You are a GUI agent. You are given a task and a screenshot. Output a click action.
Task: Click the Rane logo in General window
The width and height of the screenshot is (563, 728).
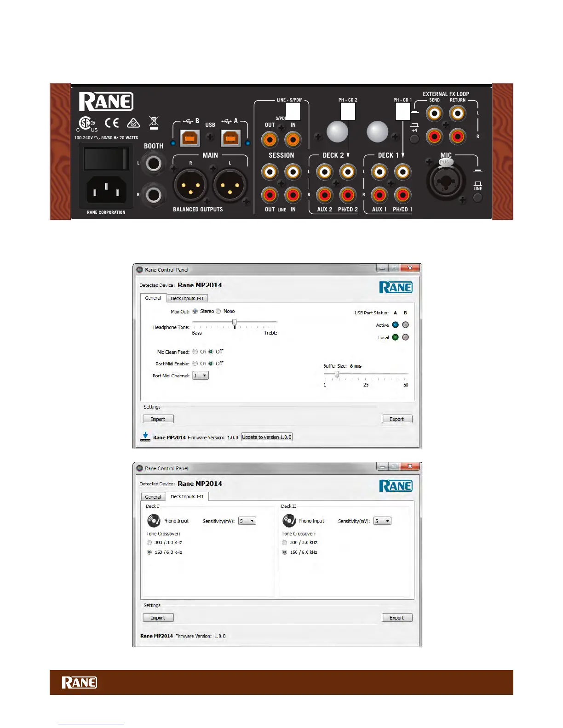coord(396,287)
